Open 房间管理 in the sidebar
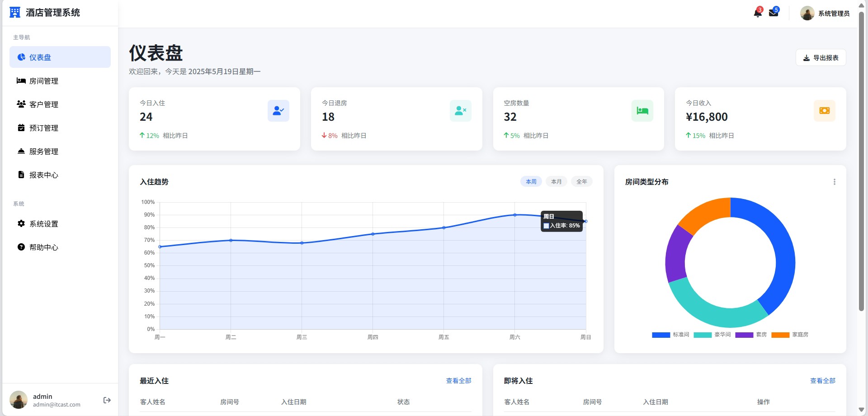This screenshot has width=868, height=416. click(44, 81)
